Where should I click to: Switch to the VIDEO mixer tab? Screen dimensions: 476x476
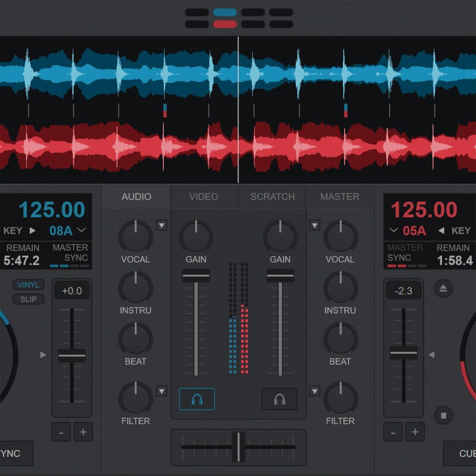click(x=204, y=197)
